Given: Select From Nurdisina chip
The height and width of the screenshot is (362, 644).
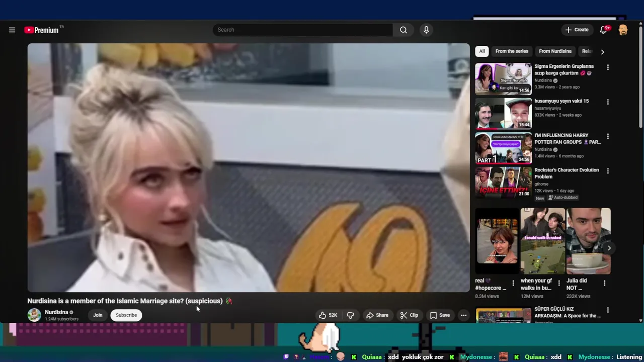Looking at the screenshot, I should click(555, 51).
